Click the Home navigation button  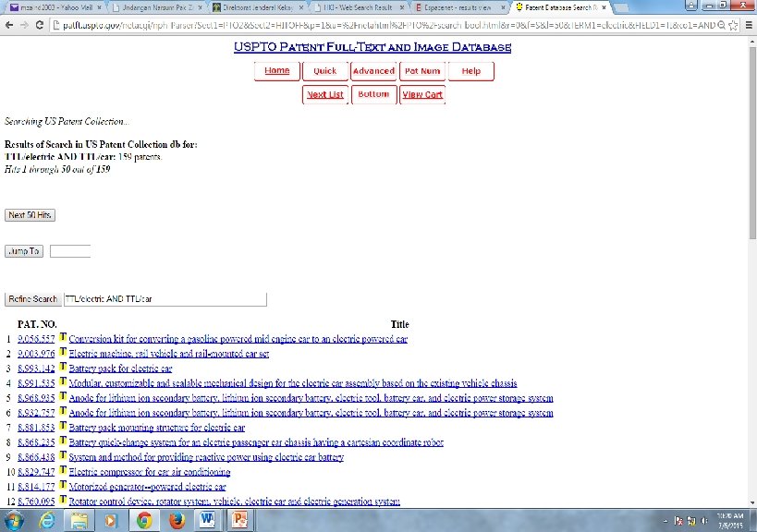[x=277, y=71]
